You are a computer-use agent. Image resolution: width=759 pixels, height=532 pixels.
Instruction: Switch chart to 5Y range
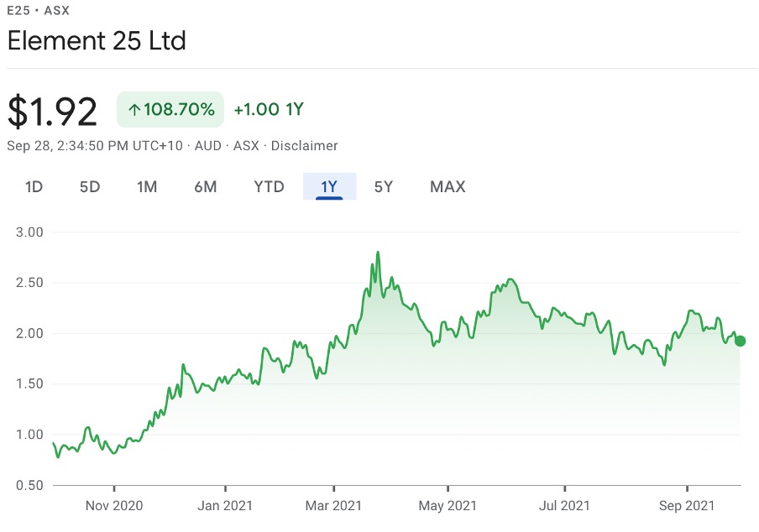click(384, 186)
